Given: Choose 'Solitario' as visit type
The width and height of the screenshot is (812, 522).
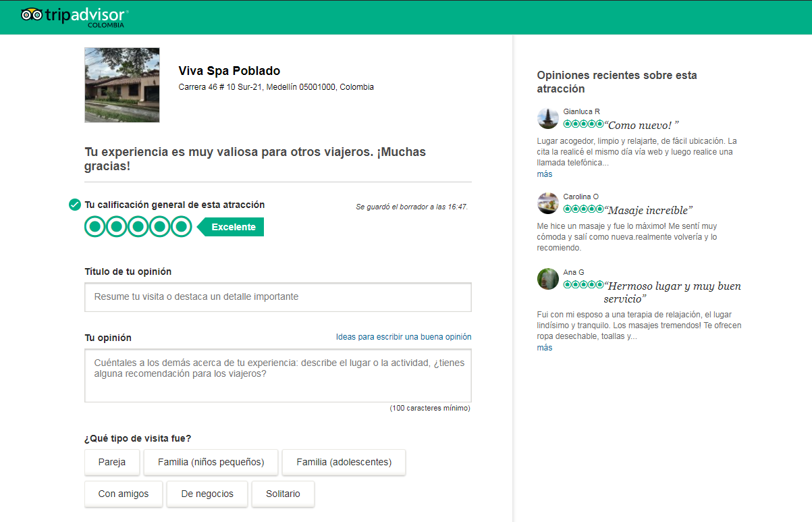Looking at the screenshot, I should click(x=283, y=494).
